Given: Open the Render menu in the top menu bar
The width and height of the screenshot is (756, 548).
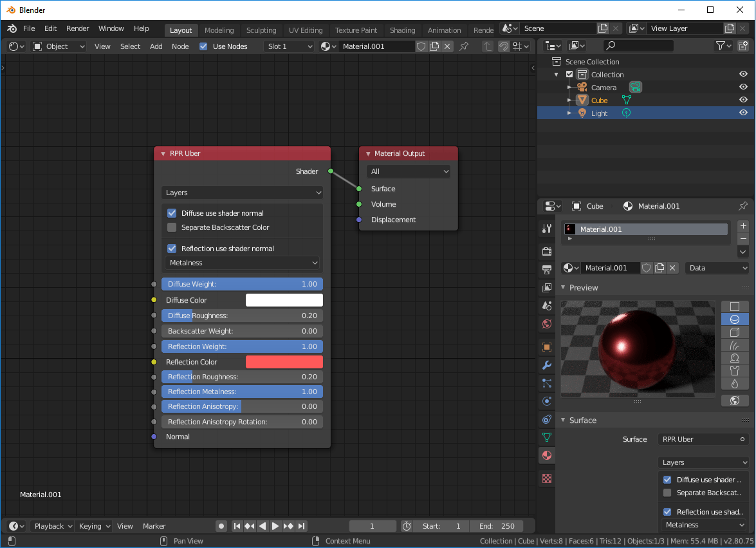Looking at the screenshot, I should [77, 28].
